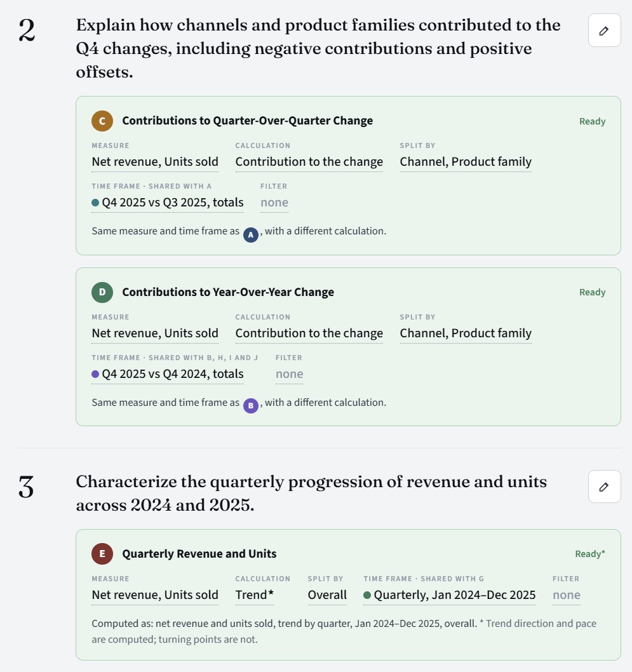Open Calculation field in card C

pyautogui.click(x=309, y=162)
